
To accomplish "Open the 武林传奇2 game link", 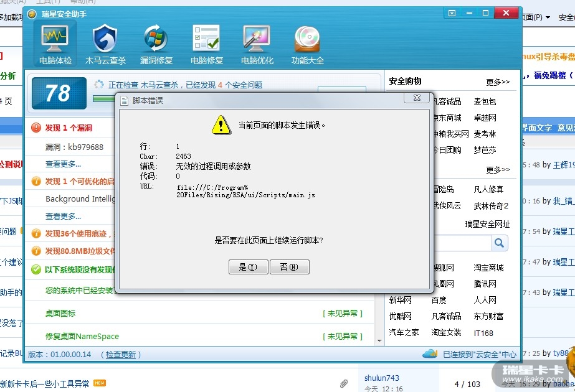I will coord(491,206).
